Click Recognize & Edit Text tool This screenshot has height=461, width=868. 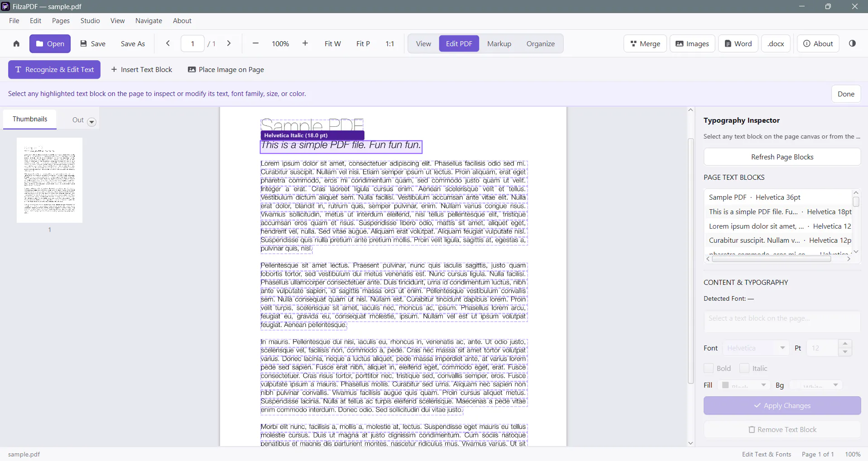coord(54,70)
